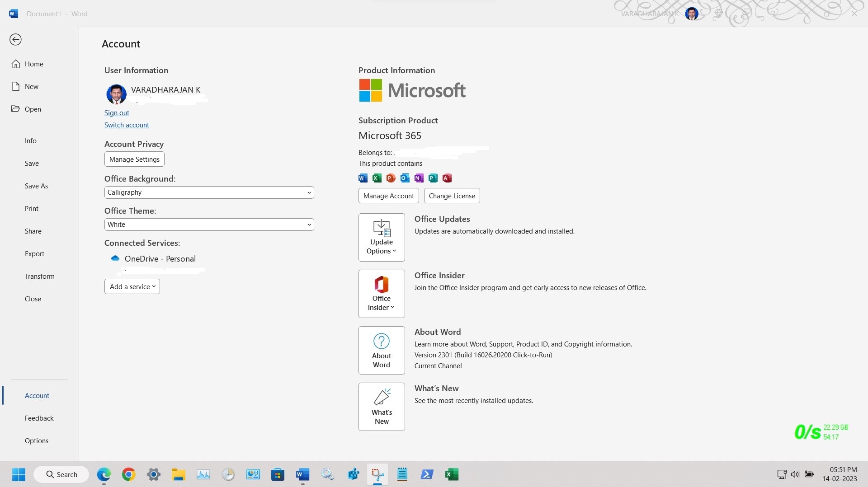Select Share in the sidebar

click(33, 231)
